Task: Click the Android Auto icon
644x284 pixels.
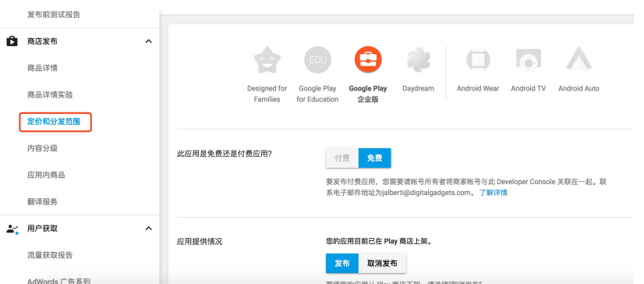Action: point(579,60)
